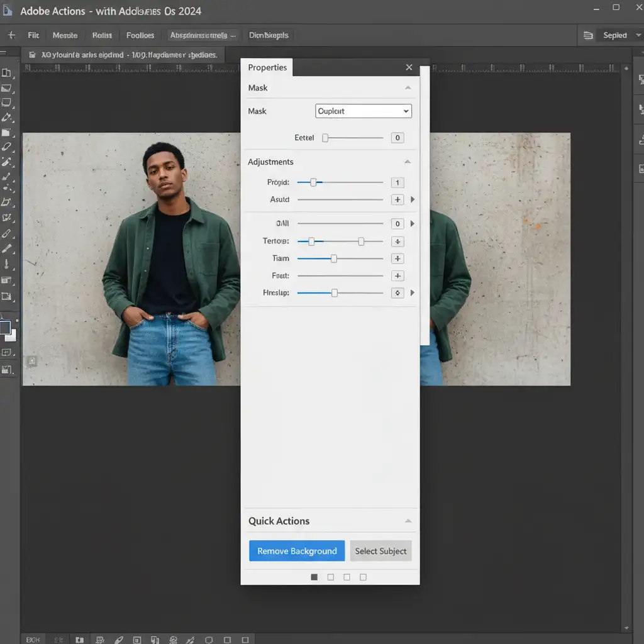Click the BICH label in status bar
644x644 pixels.
pyautogui.click(x=33, y=640)
